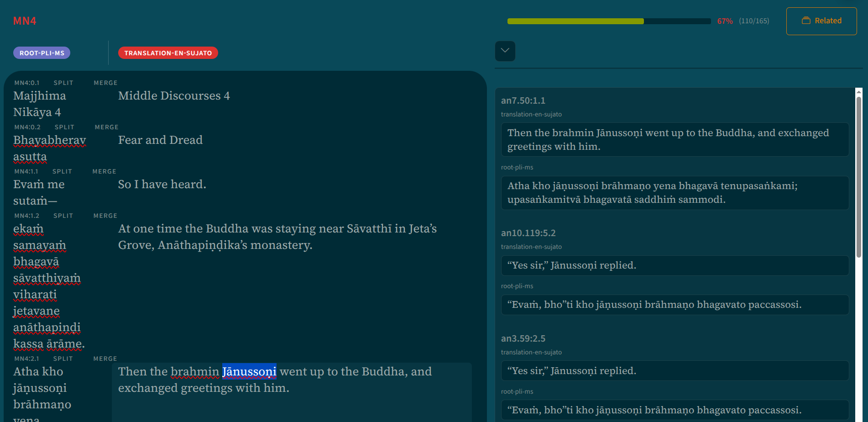This screenshot has width=868, height=422.
Task: Click the So I have heard translation
Action: [x=162, y=185]
